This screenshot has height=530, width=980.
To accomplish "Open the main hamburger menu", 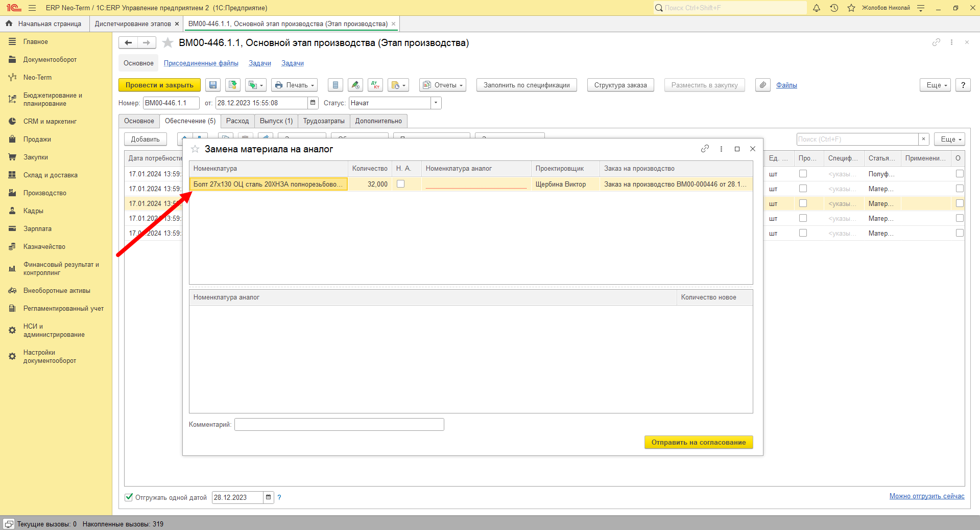I will (x=32, y=8).
